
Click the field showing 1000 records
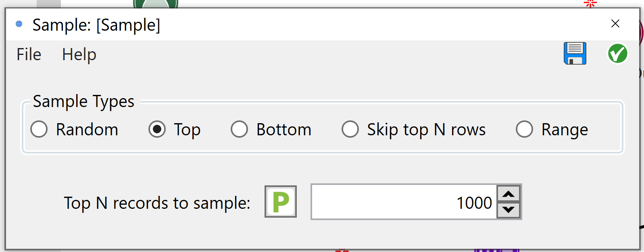[403, 202]
